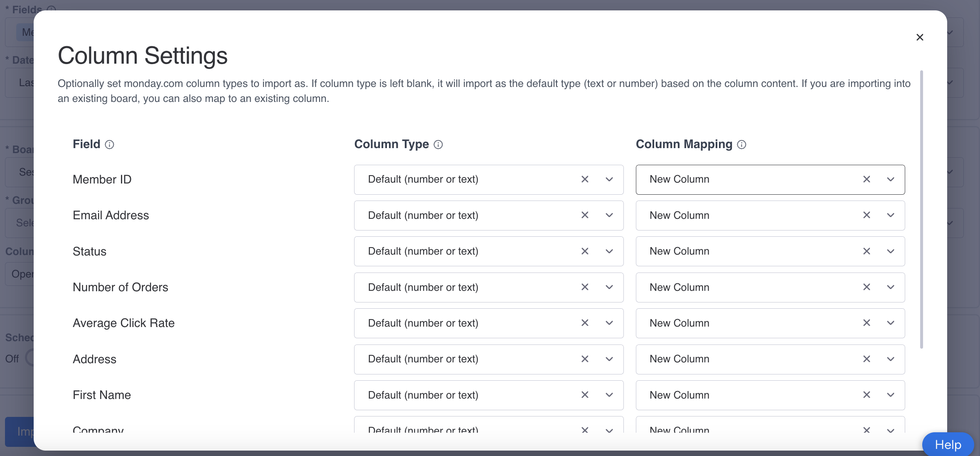Click the Email Address field label
Image resolution: width=980 pixels, height=456 pixels.
111,215
